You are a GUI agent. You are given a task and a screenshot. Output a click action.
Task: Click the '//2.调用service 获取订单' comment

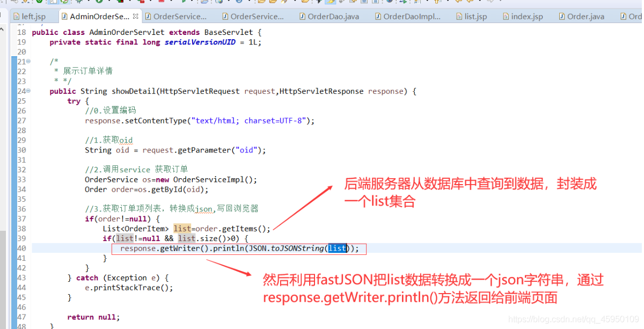click(x=136, y=169)
